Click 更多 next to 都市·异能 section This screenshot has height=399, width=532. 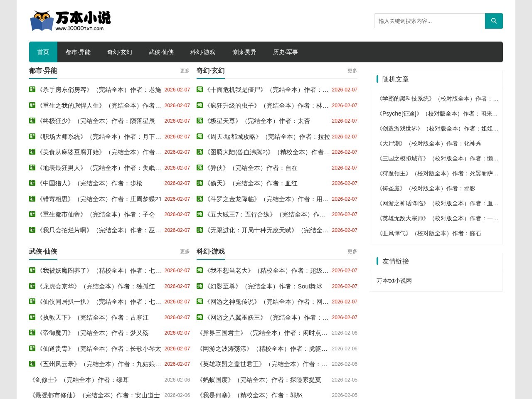[x=185, y=71]
